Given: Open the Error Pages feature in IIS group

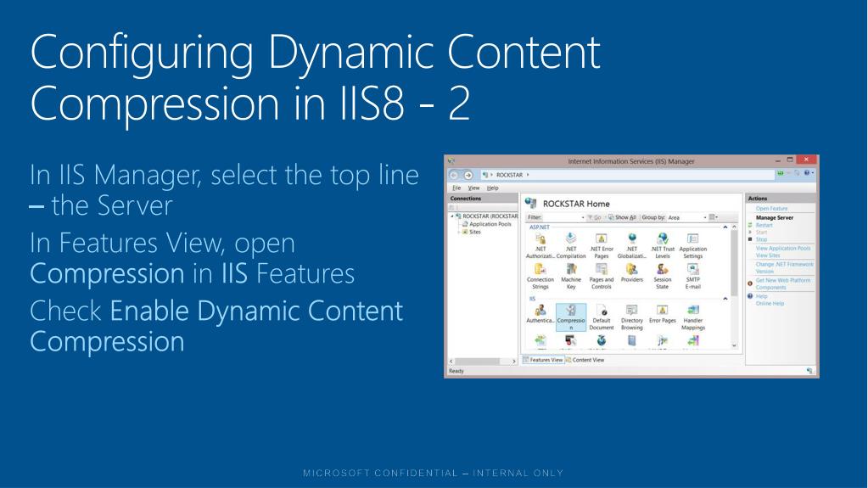Looking at the screenshot, I should pyautogui.click(x=662, y=314).
